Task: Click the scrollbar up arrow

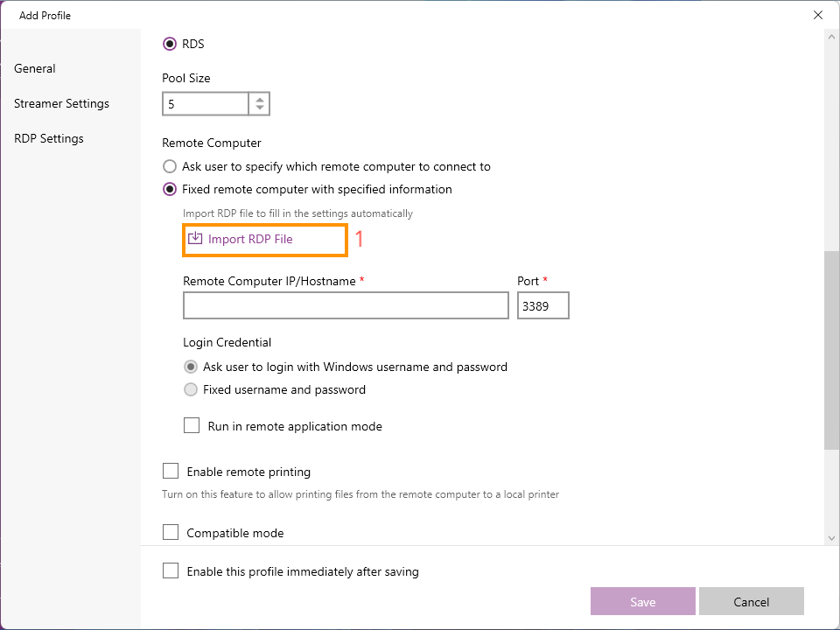Action: (831, 37)
